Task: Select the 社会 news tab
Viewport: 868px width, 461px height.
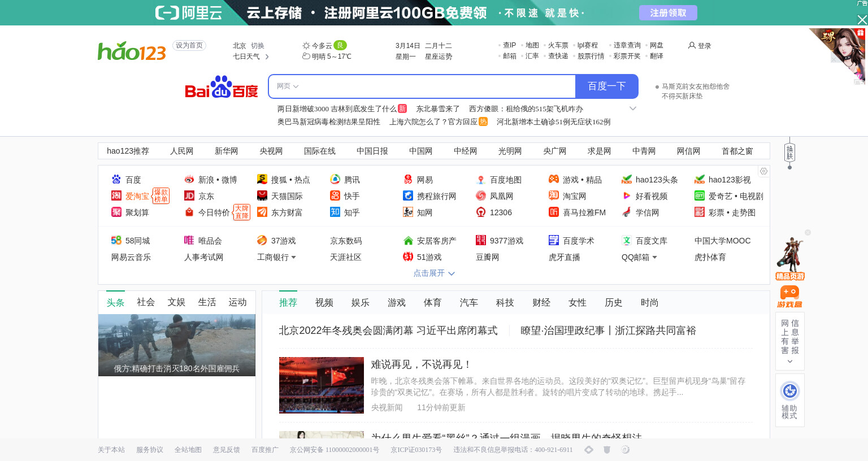Action: coord(146,302)
